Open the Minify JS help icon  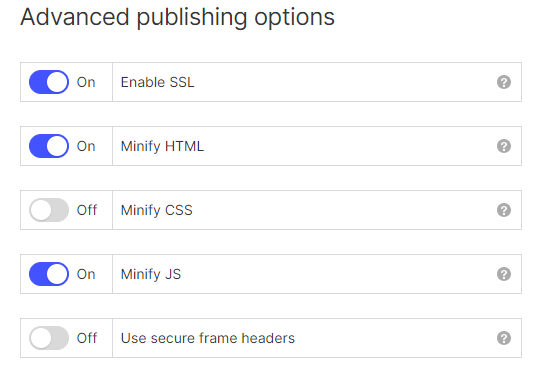coord(504,274)
